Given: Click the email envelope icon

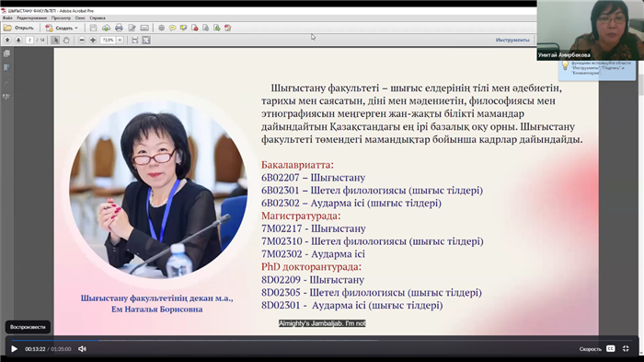Looking at the screenshot, I should tap(144, 28).
